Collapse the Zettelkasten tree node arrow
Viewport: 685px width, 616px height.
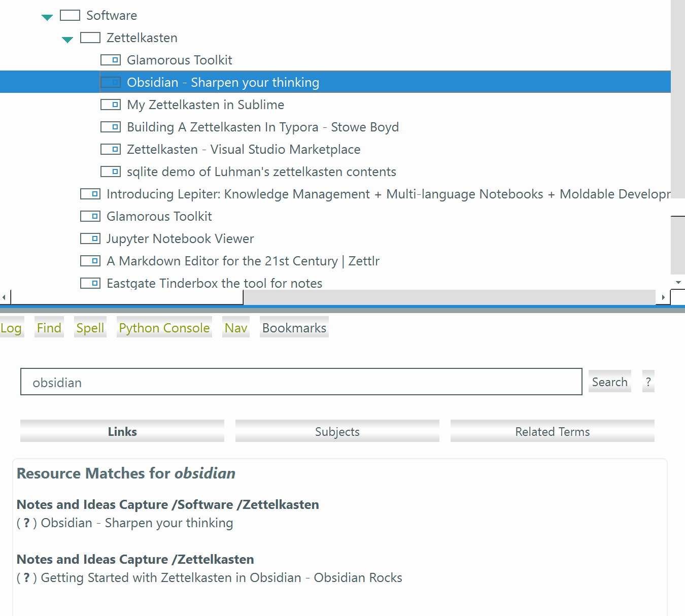(x=67, y=39)
